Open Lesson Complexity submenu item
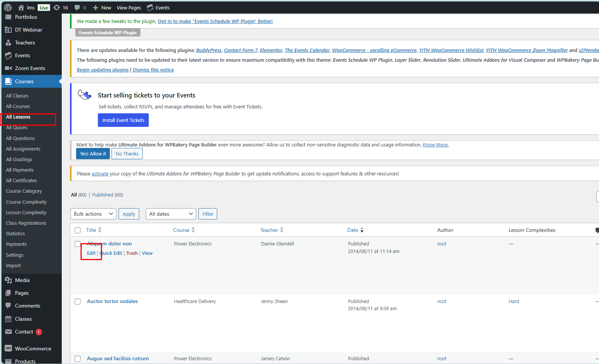 [26, 213]
